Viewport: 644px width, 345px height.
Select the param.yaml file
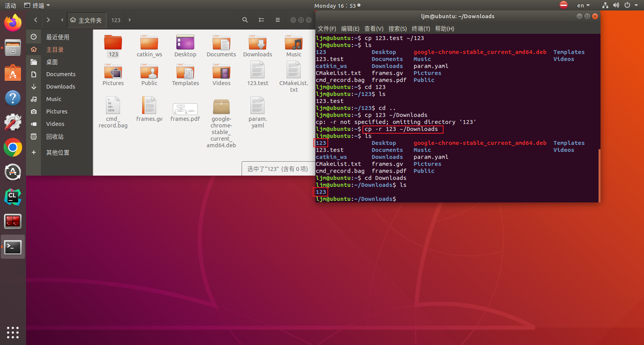(258, 112)
